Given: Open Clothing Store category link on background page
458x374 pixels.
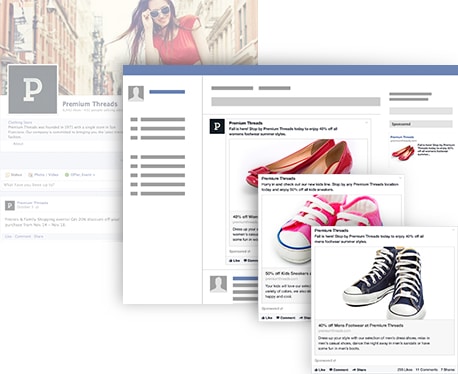Looking at the screenshot, I should coord(20,122).
